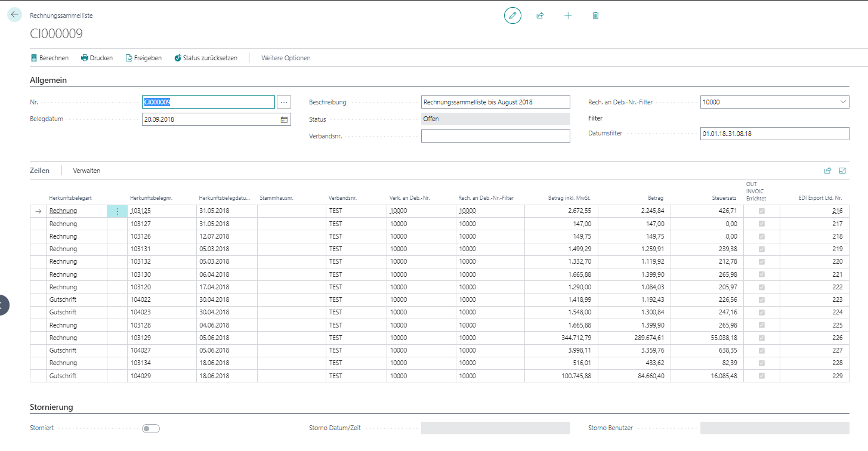Viewport: 868px width, 451px height.
Task: Click Steuersatz value 55.038,18
Action: [706, 338]
